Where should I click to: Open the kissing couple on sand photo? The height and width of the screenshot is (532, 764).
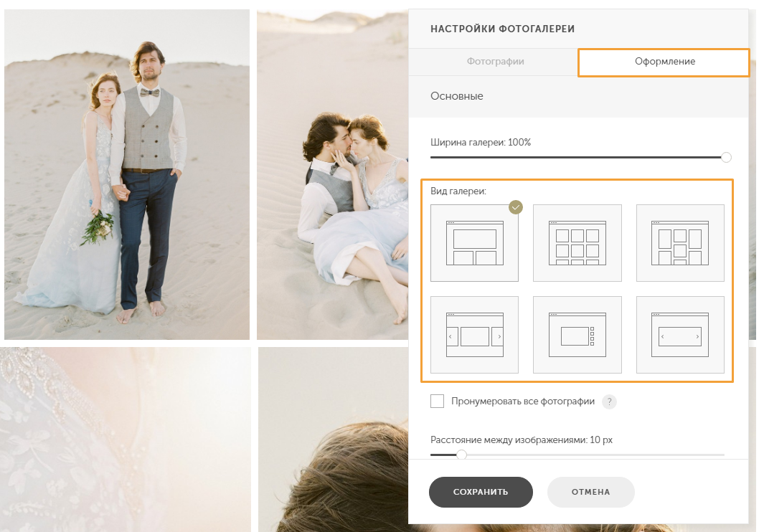point(332,174)
